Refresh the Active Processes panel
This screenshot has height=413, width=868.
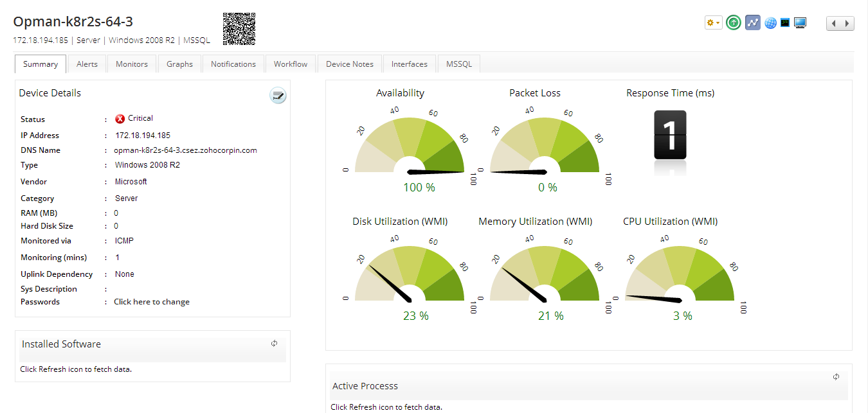[836, 377]
